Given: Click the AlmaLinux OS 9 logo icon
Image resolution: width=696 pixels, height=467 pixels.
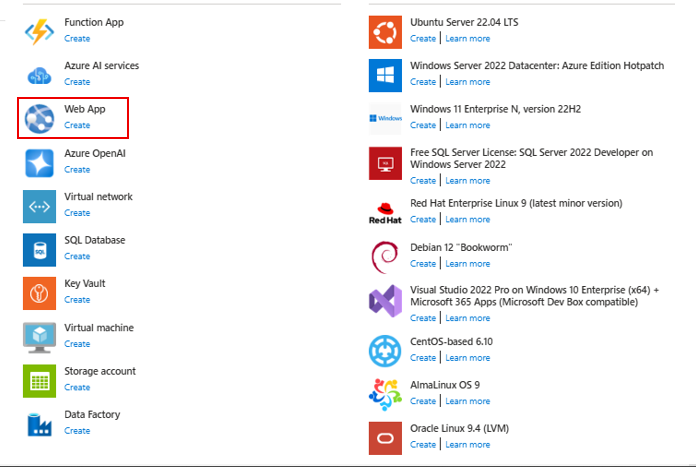Looking at the screenshot, I should click(385, 394).
